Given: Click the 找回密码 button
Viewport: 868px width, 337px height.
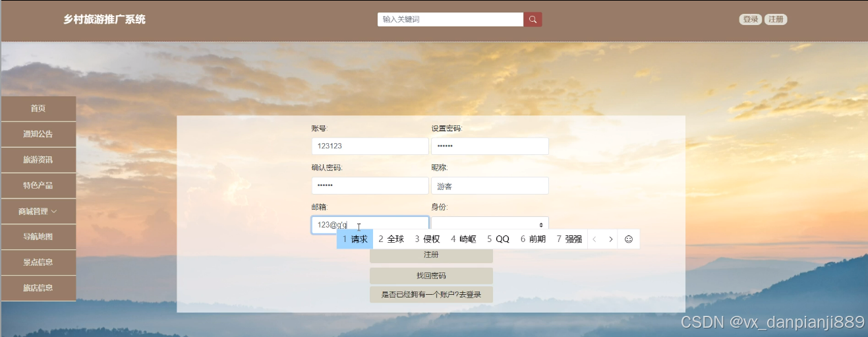Looking at the screenshot, I should (x=431, y=276).
